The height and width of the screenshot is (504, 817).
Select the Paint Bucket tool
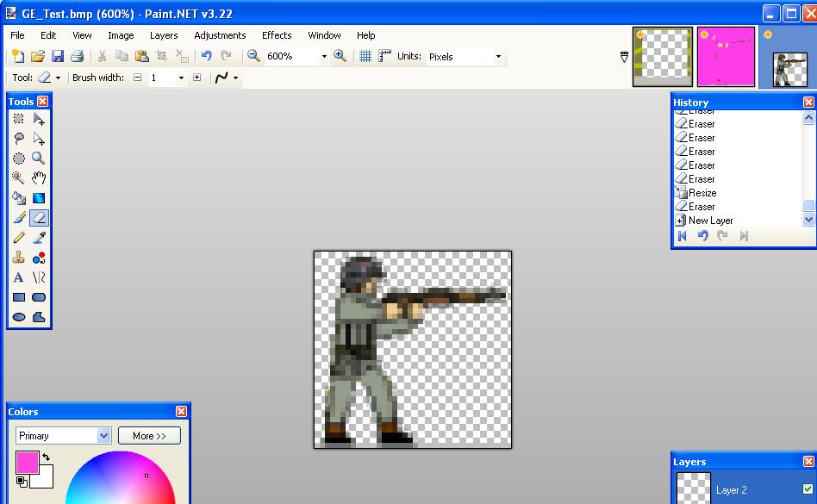[x=19, y=198]
